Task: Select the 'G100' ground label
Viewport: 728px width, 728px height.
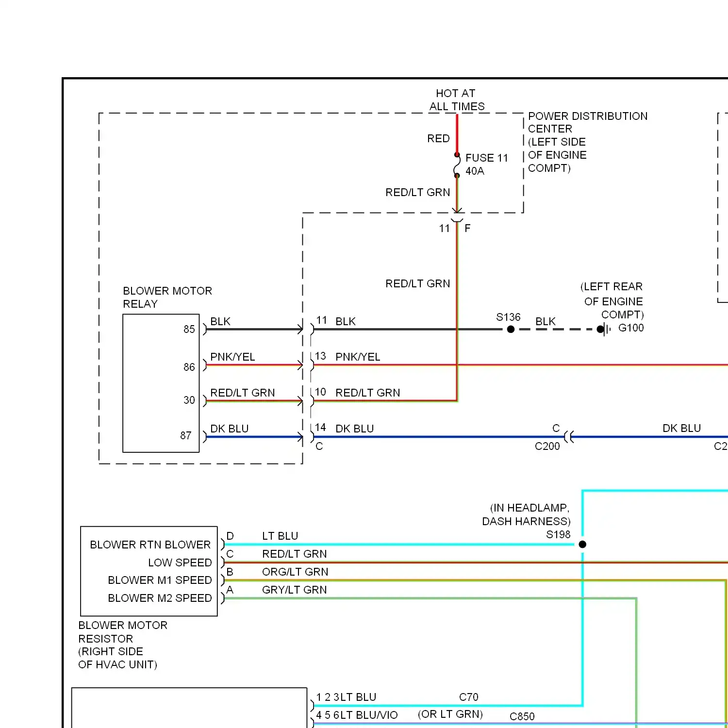Action: [631, 328]
